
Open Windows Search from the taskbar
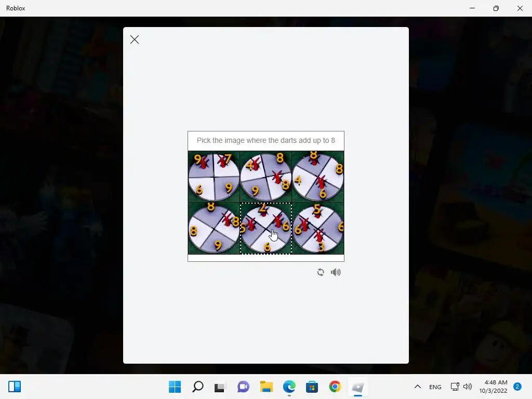tap(198, 387)
